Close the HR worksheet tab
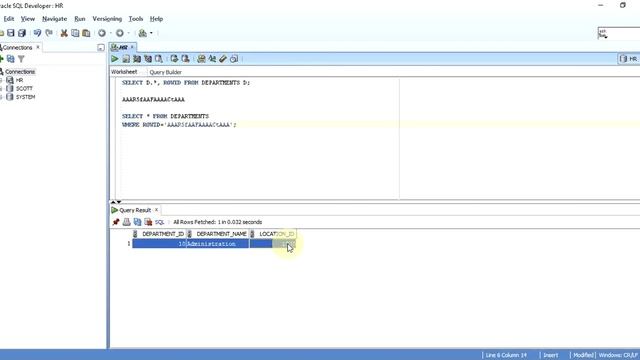This screenshot has width=640, height=360. tap(132, 47)
